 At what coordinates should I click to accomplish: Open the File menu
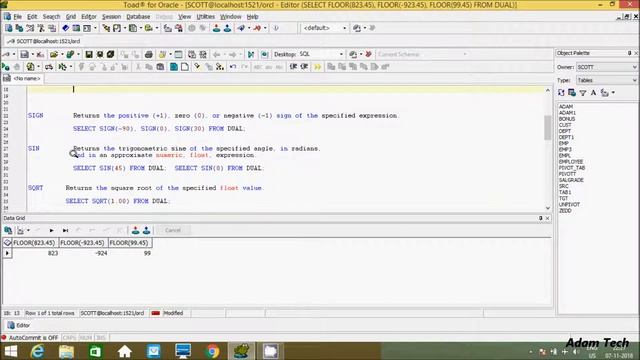point(18,17)
